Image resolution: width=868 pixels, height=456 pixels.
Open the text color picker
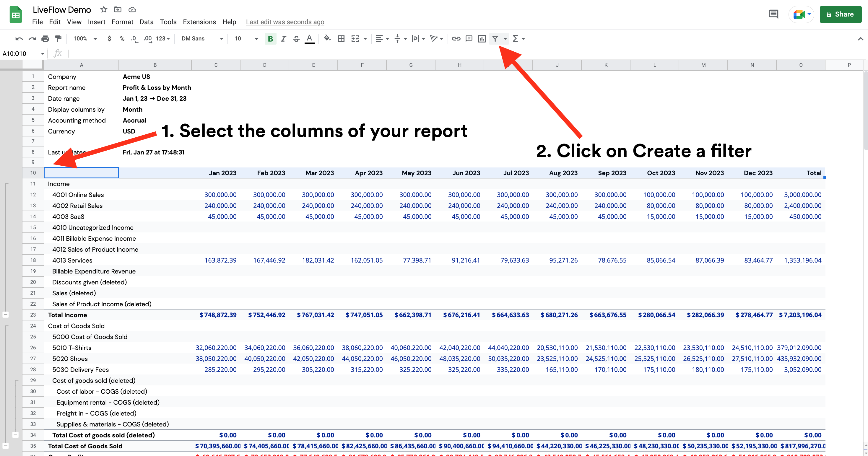[x=309, y=39]
